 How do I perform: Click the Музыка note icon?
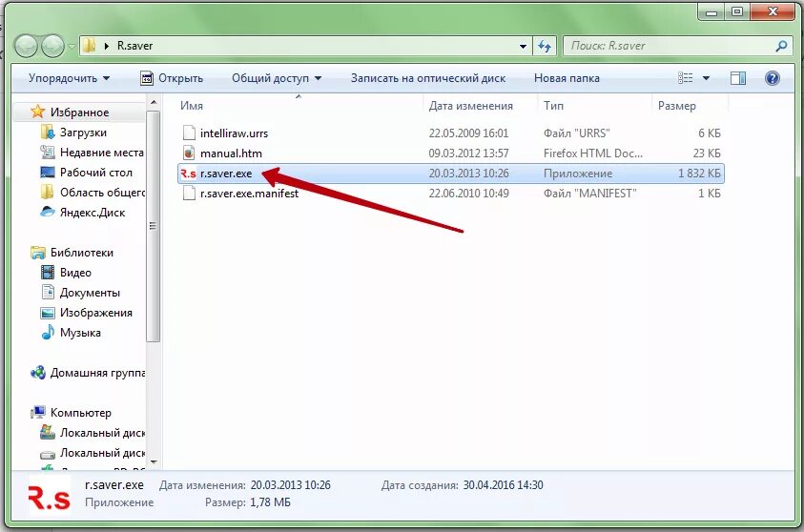point(47,332)
